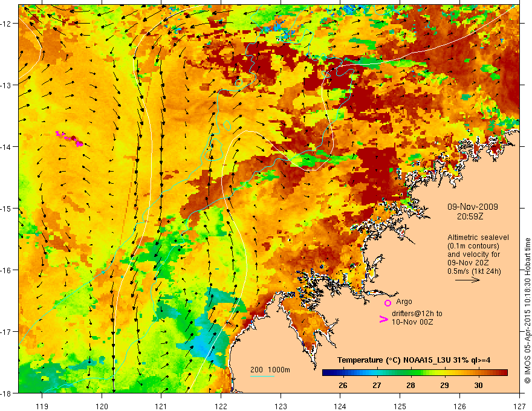This screenshot has width=532, height=411.
Task: Click the 26 value on temperature scale
Action: [x=343, y=385]
